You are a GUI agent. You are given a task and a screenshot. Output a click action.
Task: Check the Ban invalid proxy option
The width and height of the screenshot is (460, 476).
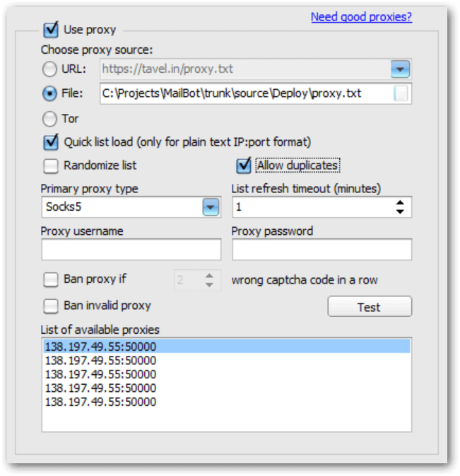(51, 306)
